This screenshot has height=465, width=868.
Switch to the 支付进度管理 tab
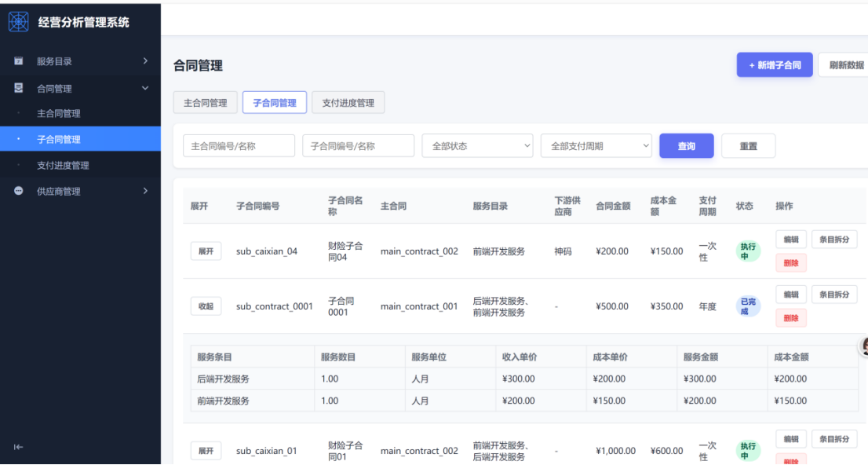click(348, 103)
